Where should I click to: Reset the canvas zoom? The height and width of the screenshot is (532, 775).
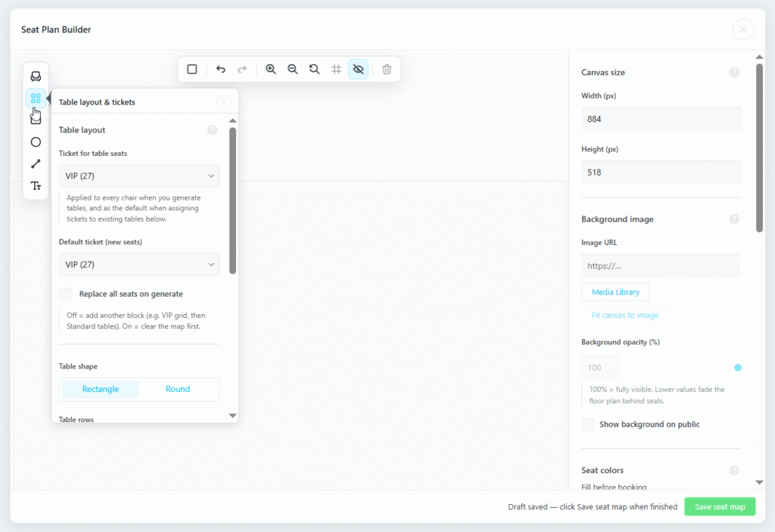coord(314,69)
